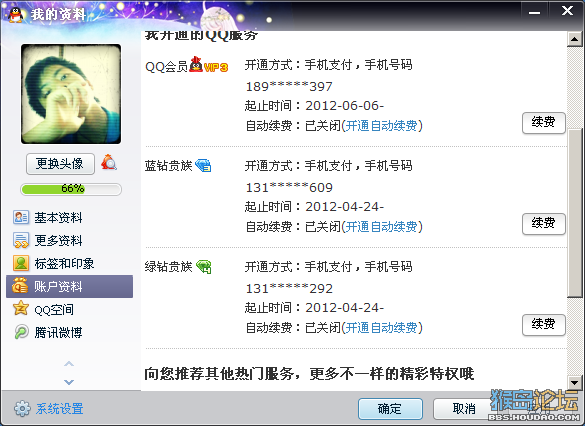Click the profile avatar photo
This screenshot has width=585, height=426.
[71, 94]
